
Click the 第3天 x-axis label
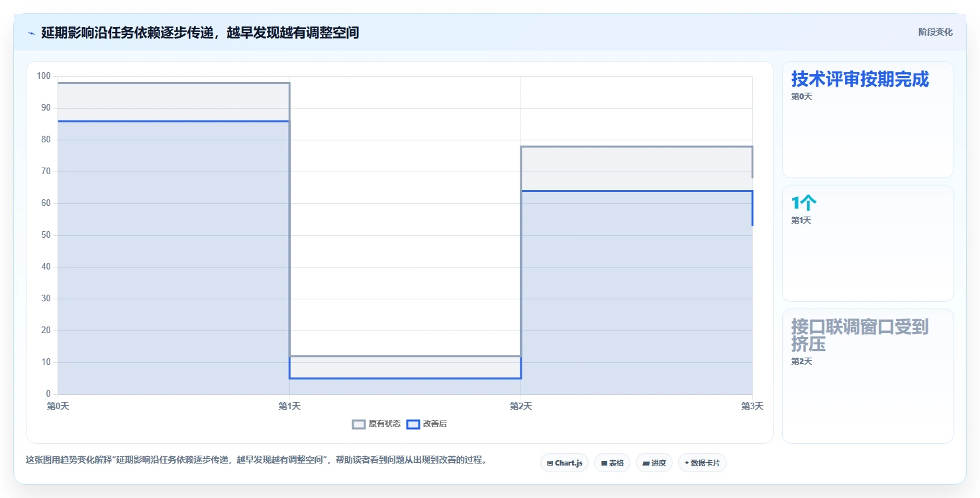pyautogui.click(x=752, y=406)
